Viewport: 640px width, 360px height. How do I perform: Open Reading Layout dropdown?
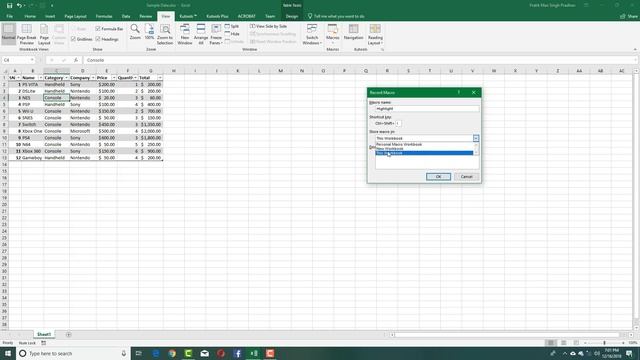click(375, 34)
